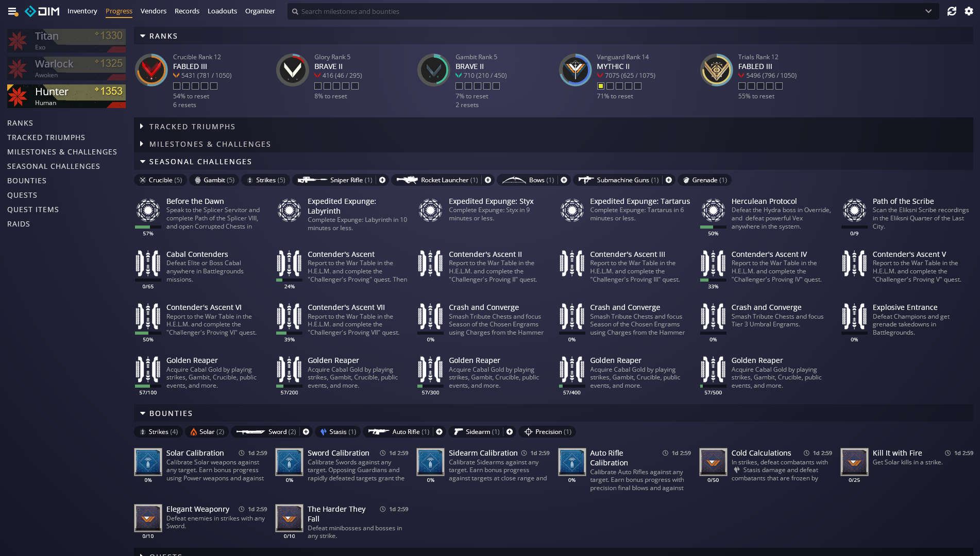Click plus button beside Sniper Rifle filter

(x=382, y=180)
